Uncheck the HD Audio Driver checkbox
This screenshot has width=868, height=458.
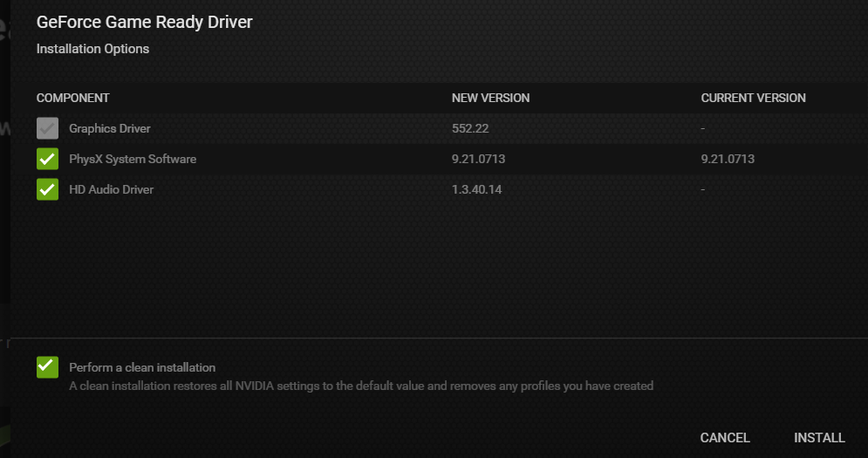[48, 189]
